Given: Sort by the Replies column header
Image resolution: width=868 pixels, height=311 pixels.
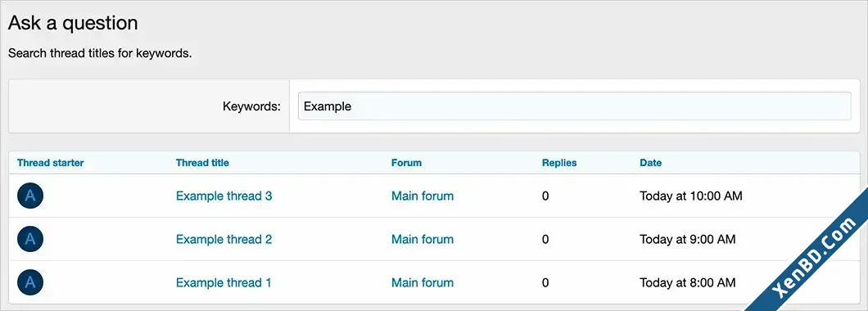Looking at the screenshot, I should (559, 163).
